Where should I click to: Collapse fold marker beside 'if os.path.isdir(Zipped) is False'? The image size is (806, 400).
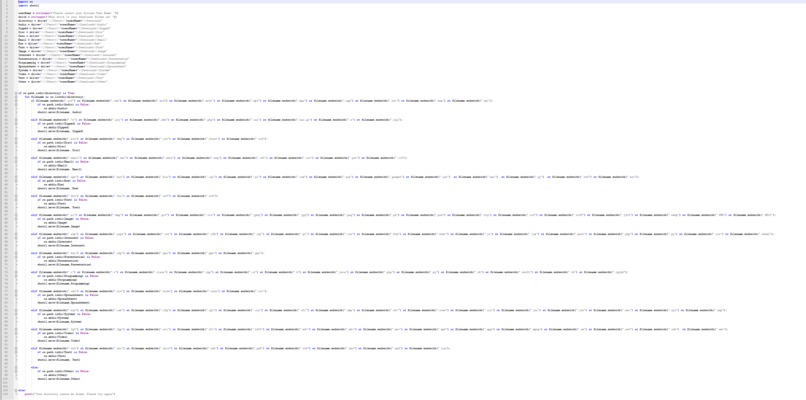[16, 123]
